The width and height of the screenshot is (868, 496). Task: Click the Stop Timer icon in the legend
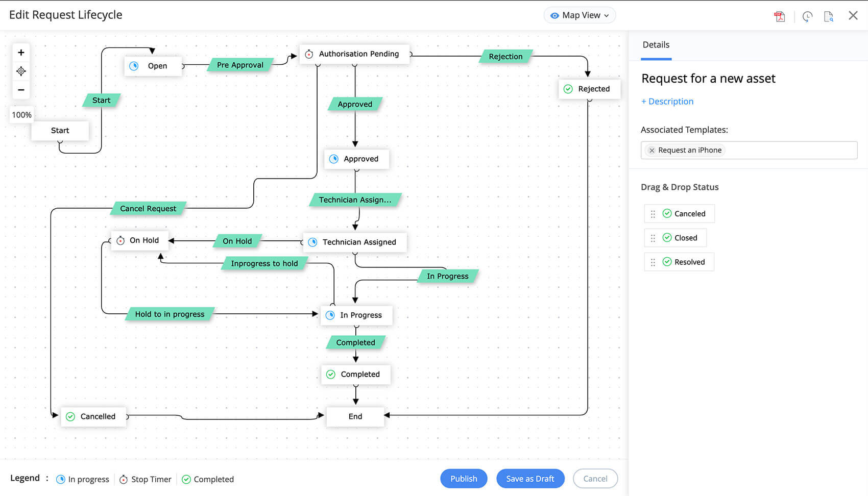(124, 479)
